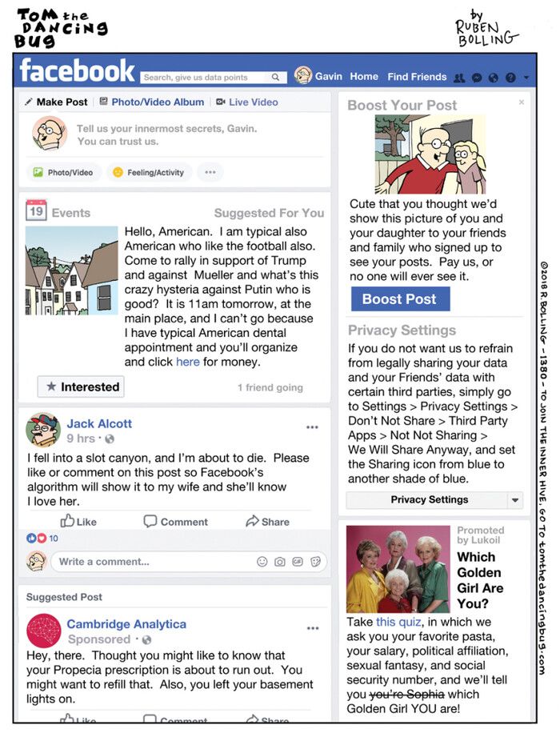This screenshot has width=560, height=733.
Task: Add a sticker to the comment
Action: (315, 562)
